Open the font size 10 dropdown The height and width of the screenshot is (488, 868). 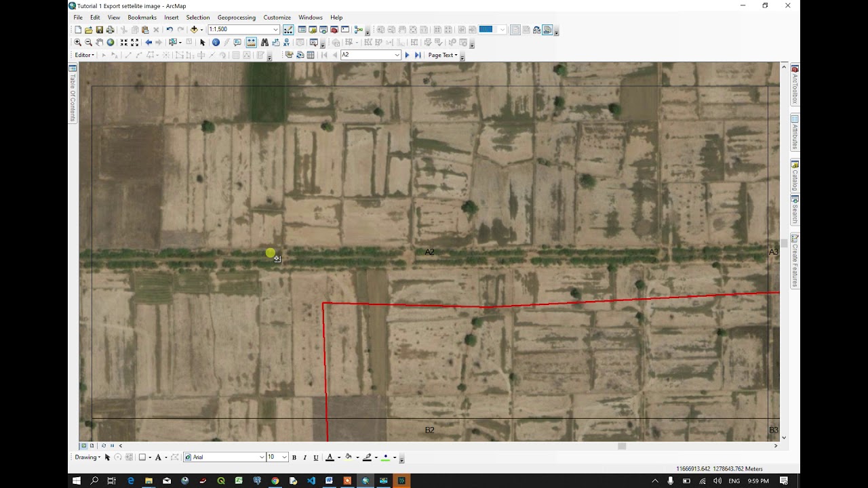[x=284, y=457]
